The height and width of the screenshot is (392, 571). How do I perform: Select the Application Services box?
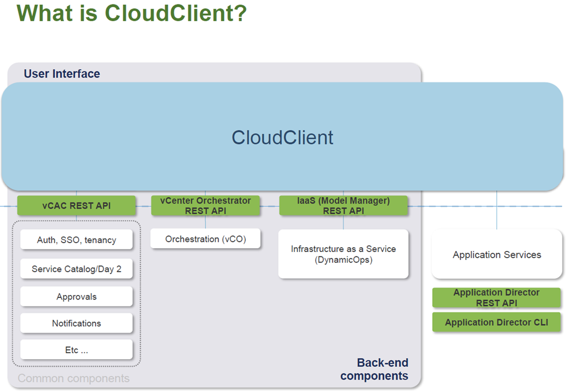(x=496, y=255)
